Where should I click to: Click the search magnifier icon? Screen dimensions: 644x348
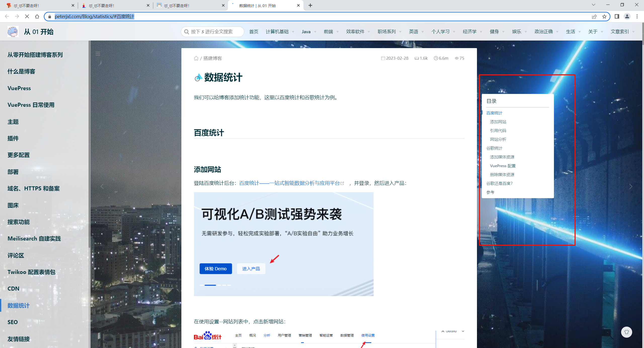[186, 32]
